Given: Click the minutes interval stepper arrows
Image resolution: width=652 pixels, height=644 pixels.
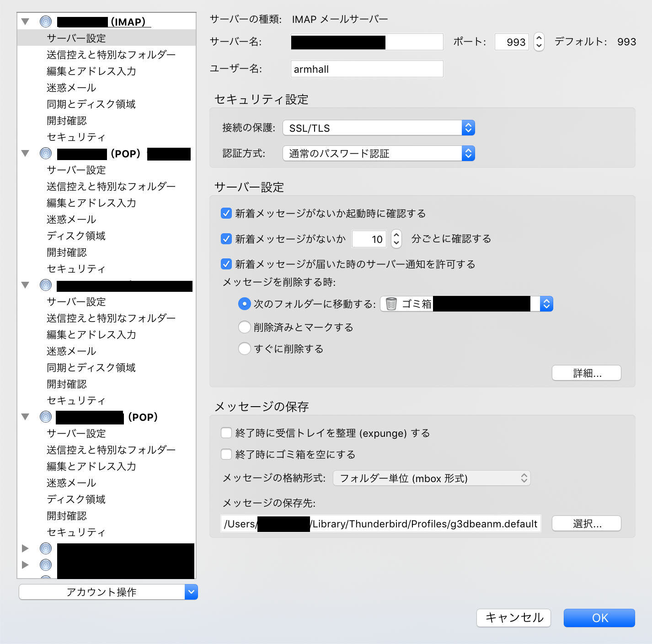Looking at the screenshot, I should [396, 239].
